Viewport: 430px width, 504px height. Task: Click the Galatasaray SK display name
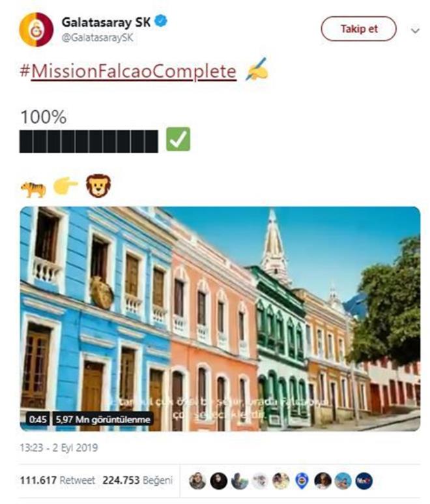click(106, 23)
